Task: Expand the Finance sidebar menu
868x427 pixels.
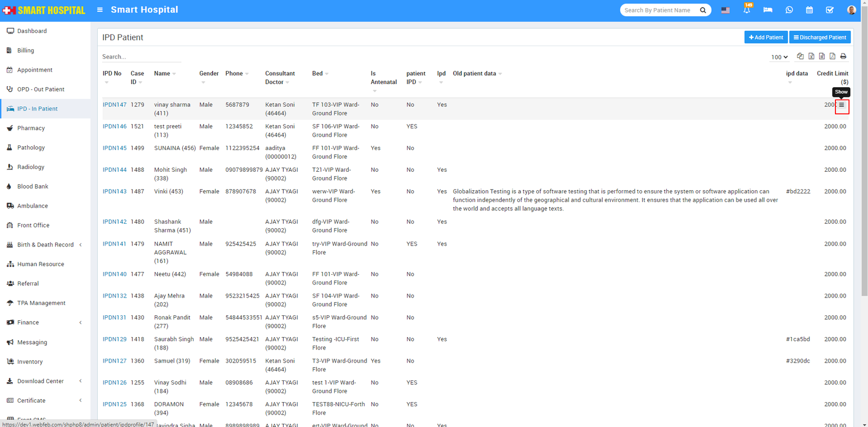Action: [x=28, y=322]
